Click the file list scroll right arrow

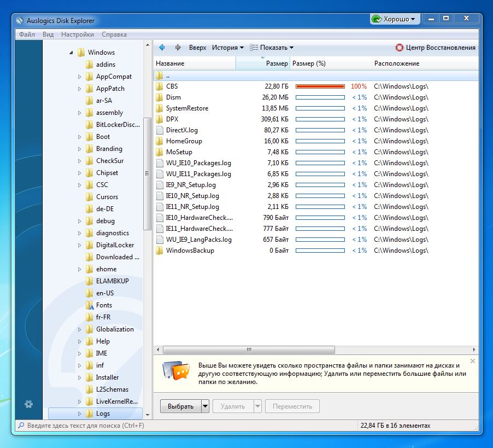point(474,350)
